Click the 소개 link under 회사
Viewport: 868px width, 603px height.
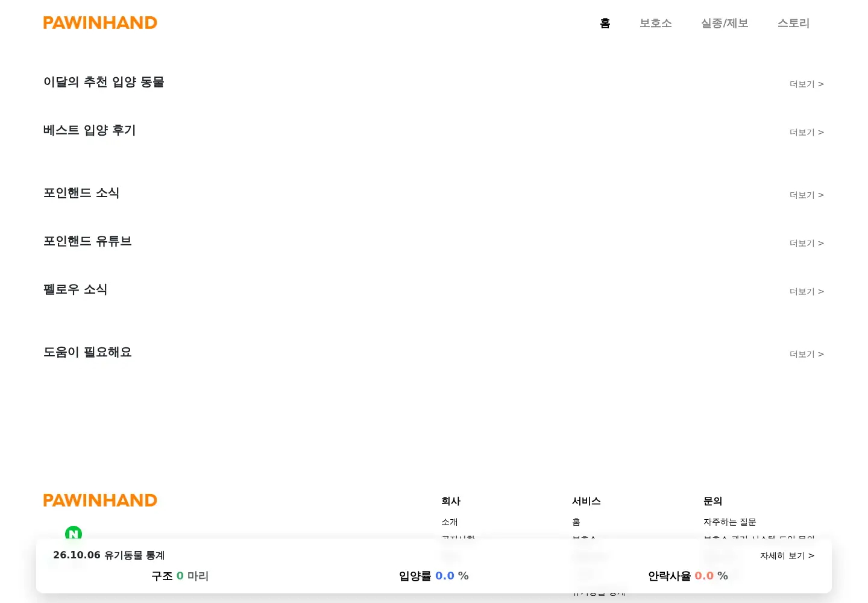click(x=450, y=522)
